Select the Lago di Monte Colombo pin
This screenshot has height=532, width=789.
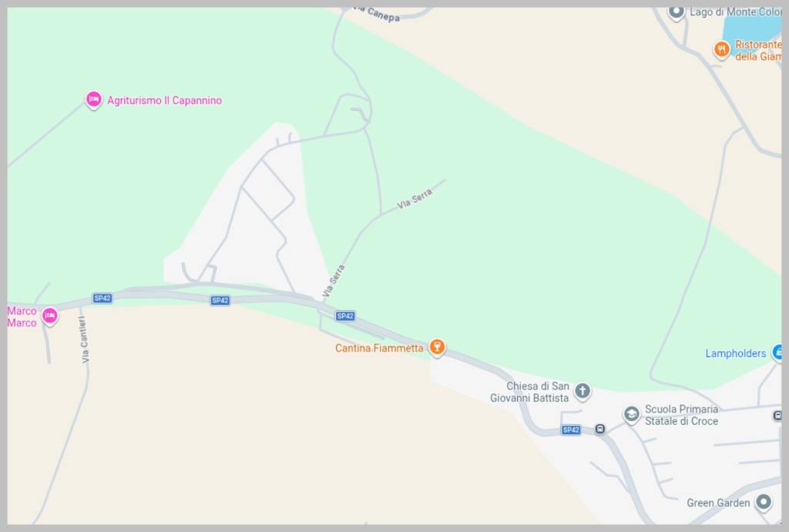(676, 12)
